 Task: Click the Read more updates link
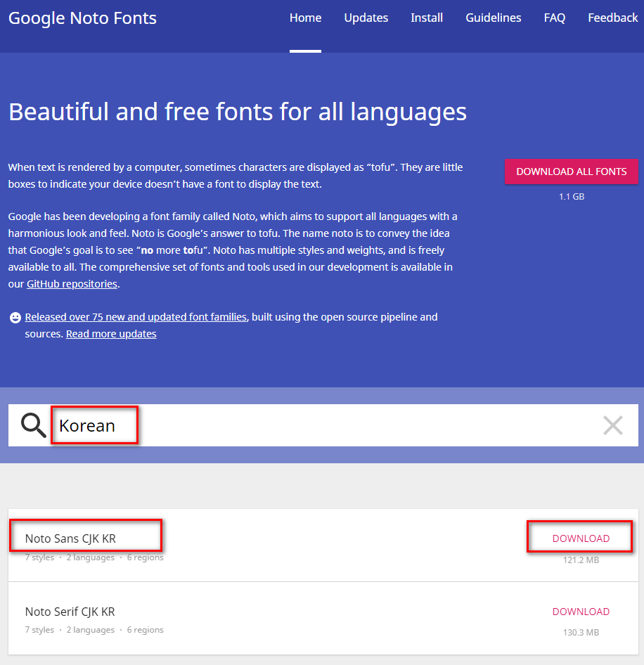[111, 334]
